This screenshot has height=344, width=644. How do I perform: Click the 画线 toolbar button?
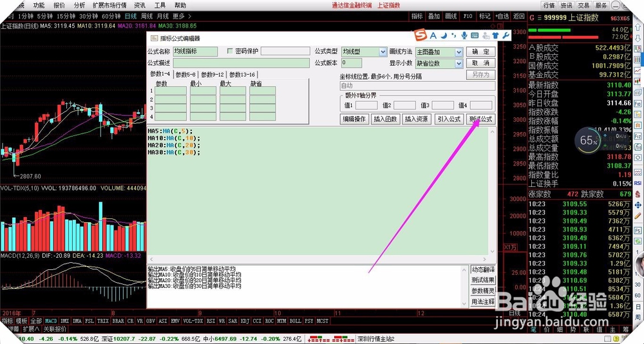(x=451, y=17)
